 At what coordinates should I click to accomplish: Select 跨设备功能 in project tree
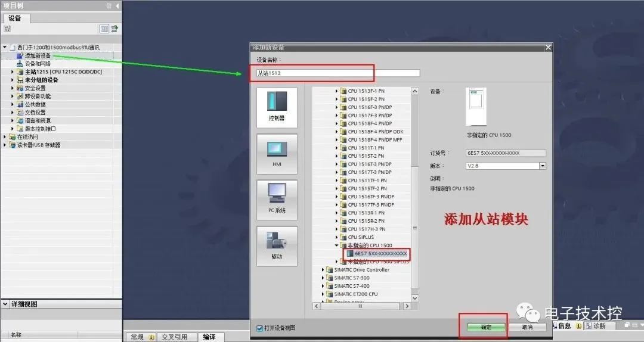click(x=38, y=96)
